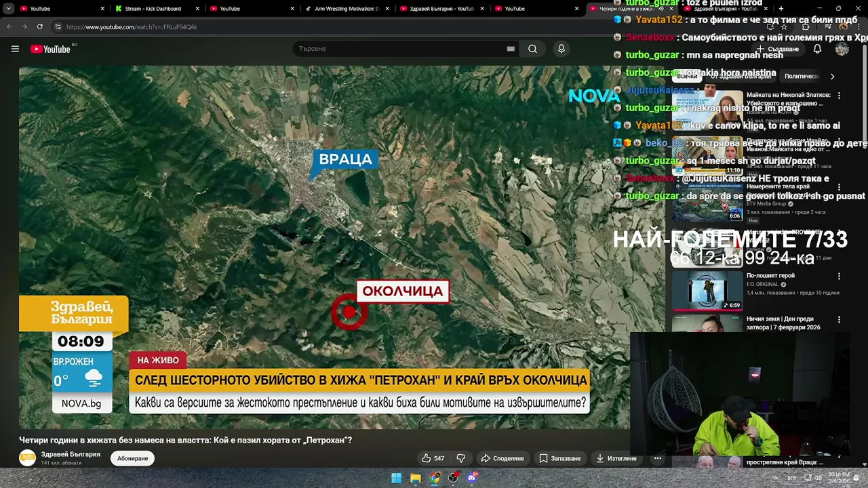Download the video with Изтегляне
The height and width of the screenshot is (488, 868).
point(616,458)
